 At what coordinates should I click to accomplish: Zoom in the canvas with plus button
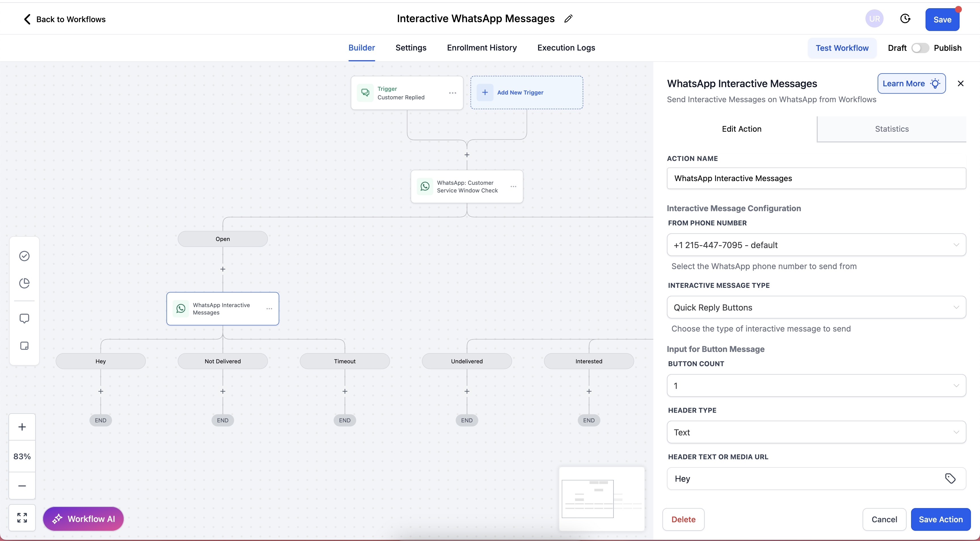(x=22, y=427)
